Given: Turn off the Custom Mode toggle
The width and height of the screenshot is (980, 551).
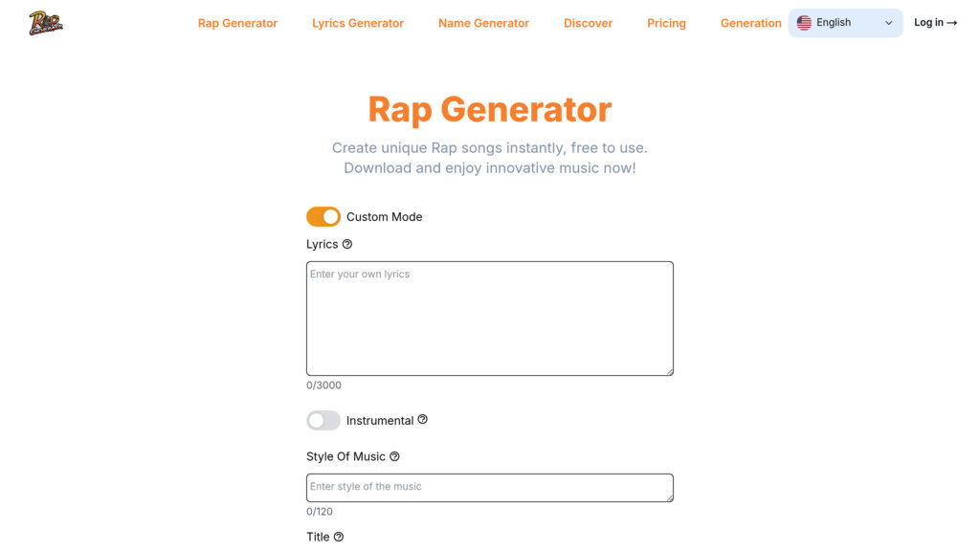Looking at the screenshot, I should click(323, 217).
